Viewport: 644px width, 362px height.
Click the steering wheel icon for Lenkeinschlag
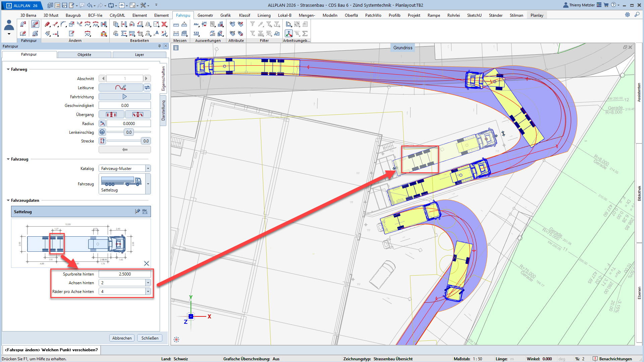point(102,132)
